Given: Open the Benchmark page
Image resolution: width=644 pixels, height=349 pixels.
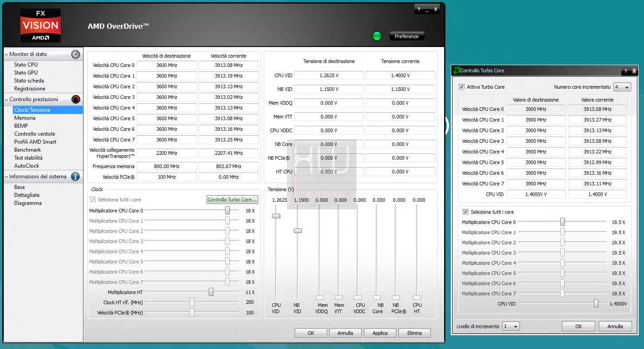Looking at the screenshot, I should coord(27,150).
